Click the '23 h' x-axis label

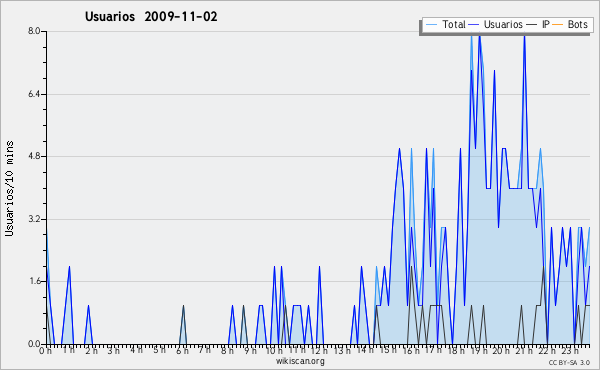point(570,351)
